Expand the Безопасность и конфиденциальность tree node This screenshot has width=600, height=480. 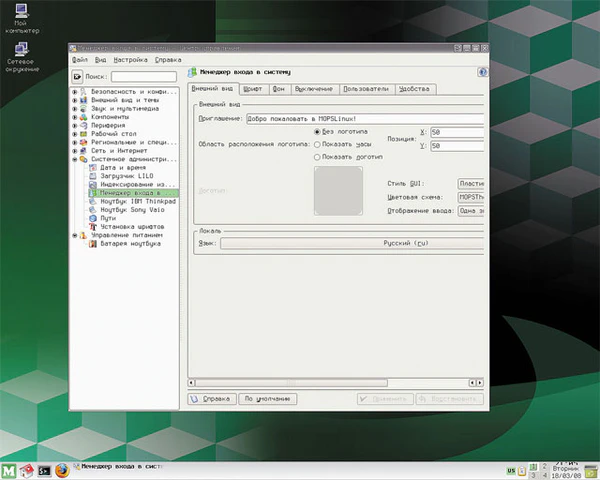pos(75,92)
